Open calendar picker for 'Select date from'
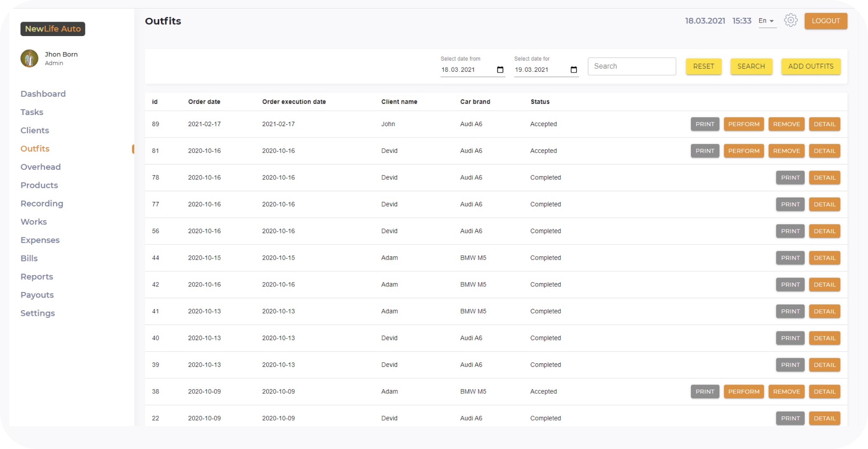Viewport: 868px width, 449px height. pos(500,70)
